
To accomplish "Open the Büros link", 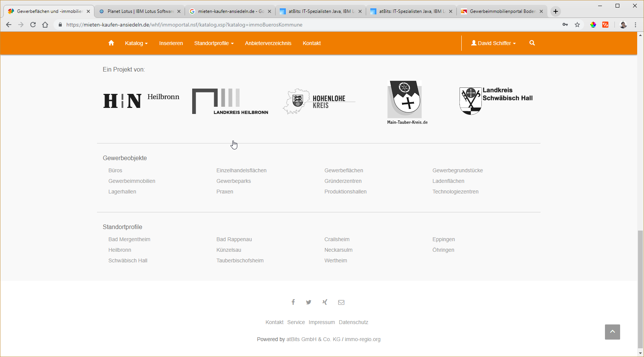I will point(115,170).
